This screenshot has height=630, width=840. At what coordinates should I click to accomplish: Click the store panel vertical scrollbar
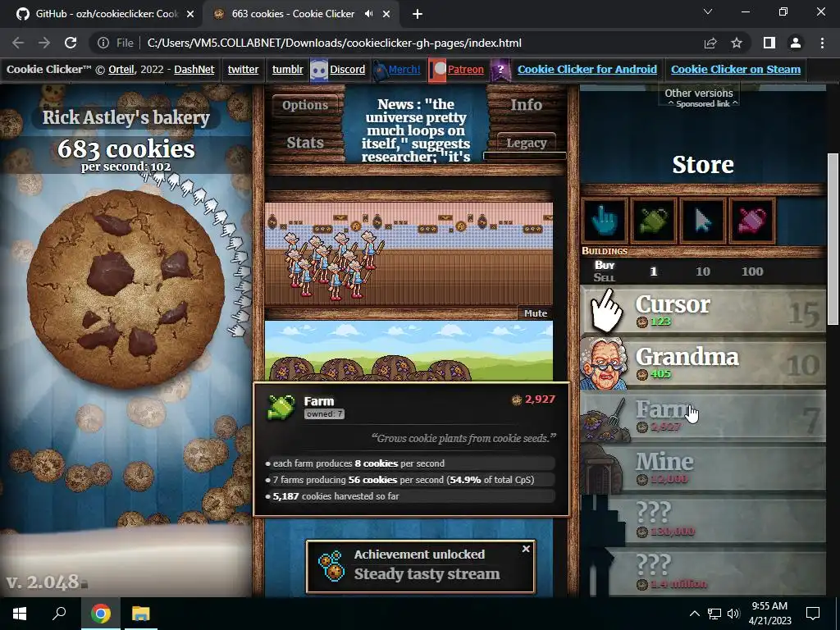click(x=833, y=239)
